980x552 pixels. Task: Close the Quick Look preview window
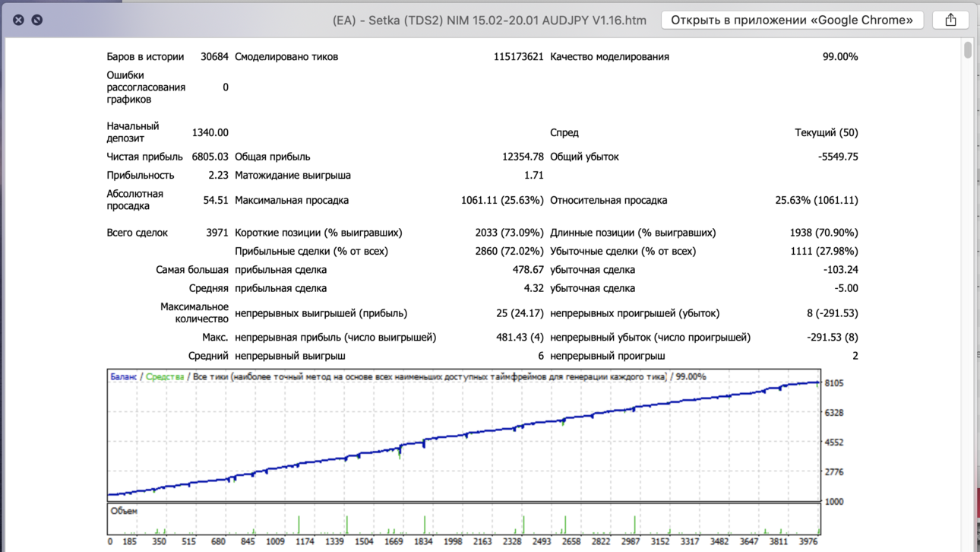tap(18, 20)
